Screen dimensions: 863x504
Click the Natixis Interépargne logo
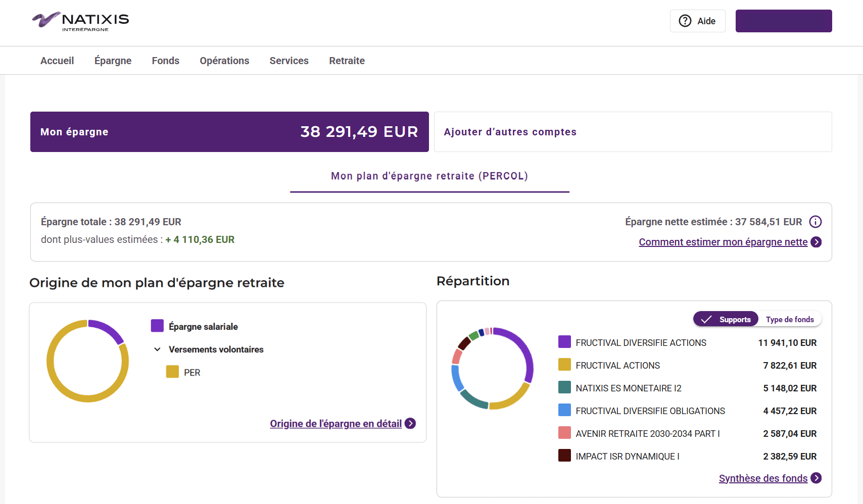click(79, 21)
